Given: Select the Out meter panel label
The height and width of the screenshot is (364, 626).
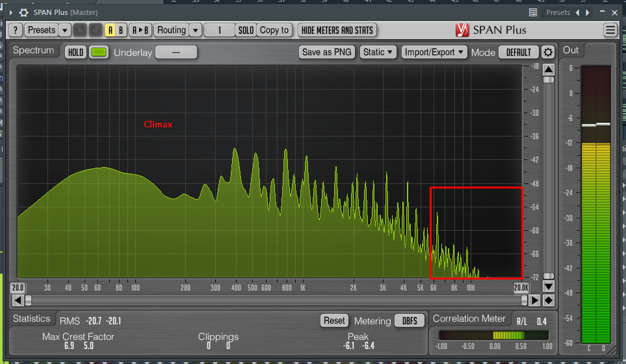Looking at the screenshot, I should coord(571,50).
